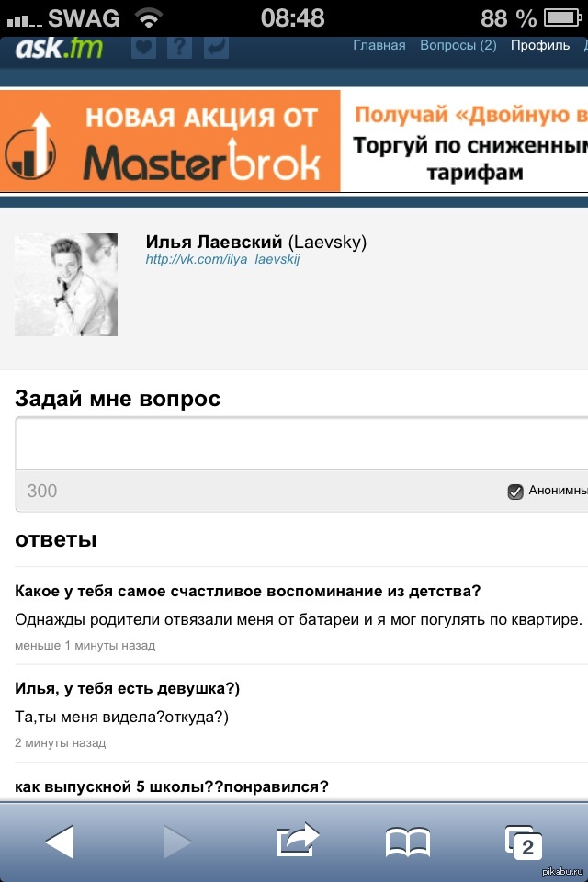Open Вопросы (2) section
Image resolution: width=588 pixels, height=882 pixels.
[458, 46]
